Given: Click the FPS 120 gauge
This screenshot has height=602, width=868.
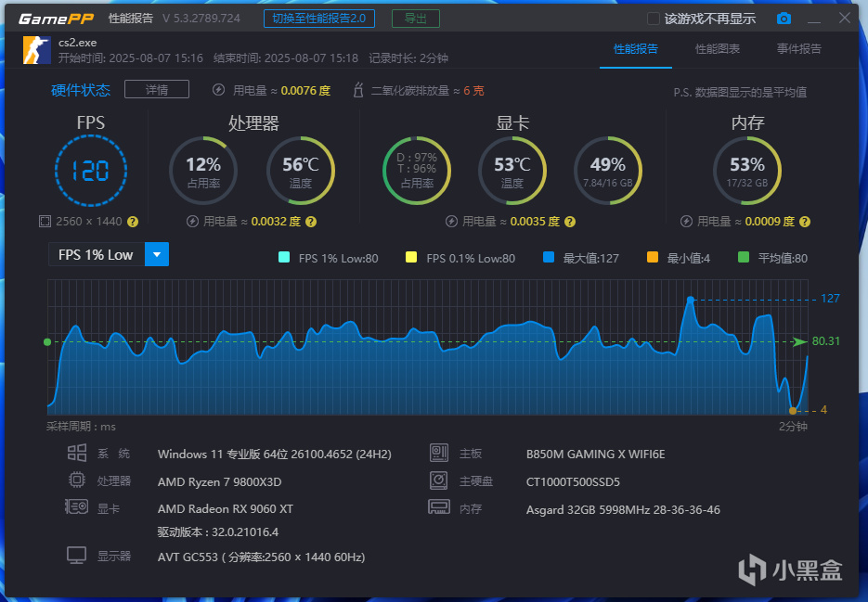Looking at the screenshot, I should click(91, 171).
